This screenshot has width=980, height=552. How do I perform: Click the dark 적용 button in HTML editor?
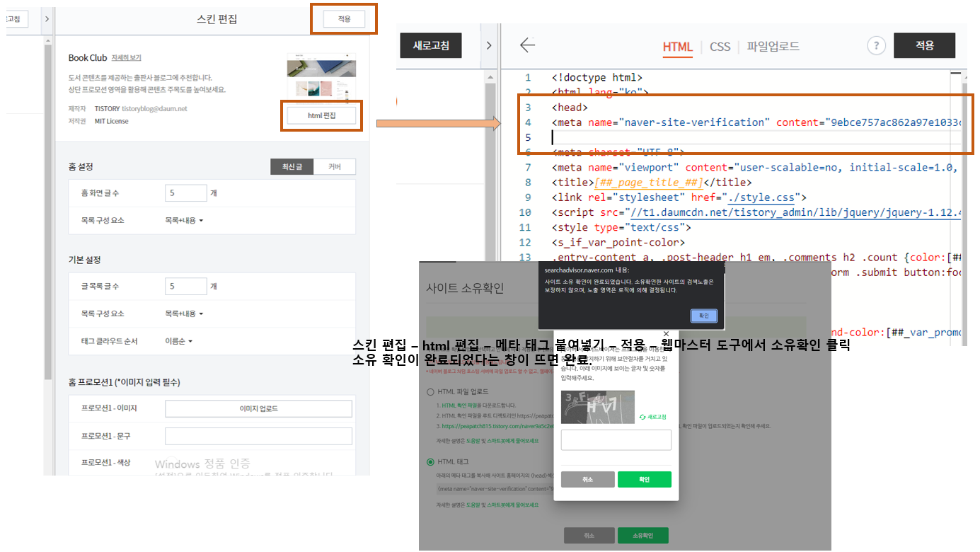[x=925, y=45]
